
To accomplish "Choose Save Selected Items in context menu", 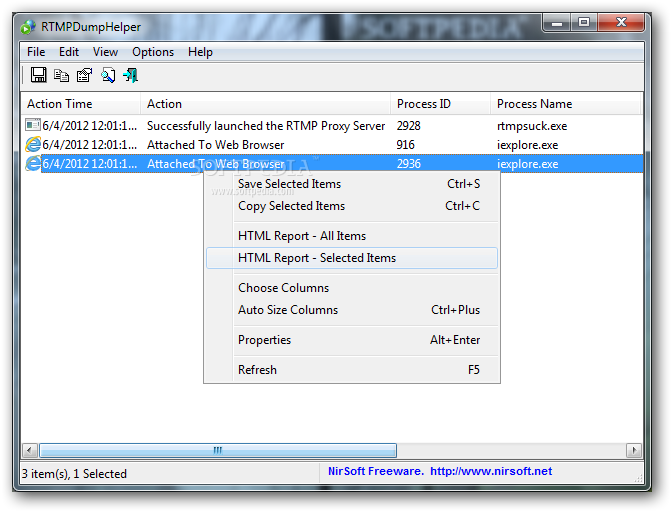I will pos(352,184).
